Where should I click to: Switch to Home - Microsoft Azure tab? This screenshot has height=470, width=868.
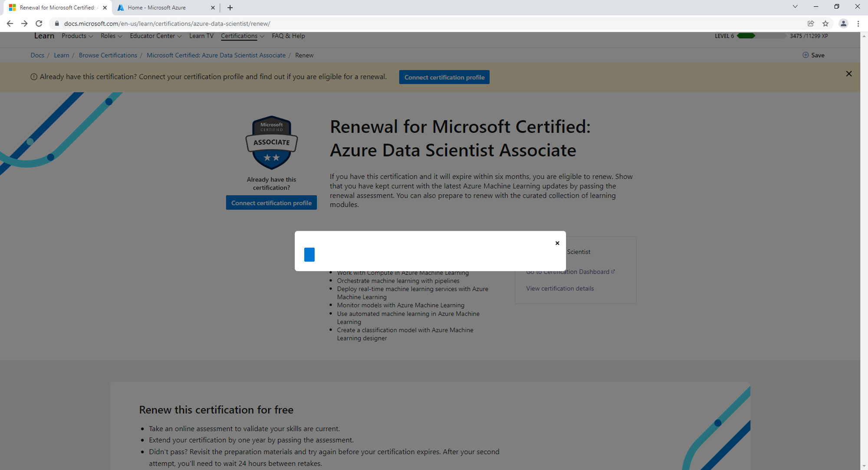click(x=166, y=7)
